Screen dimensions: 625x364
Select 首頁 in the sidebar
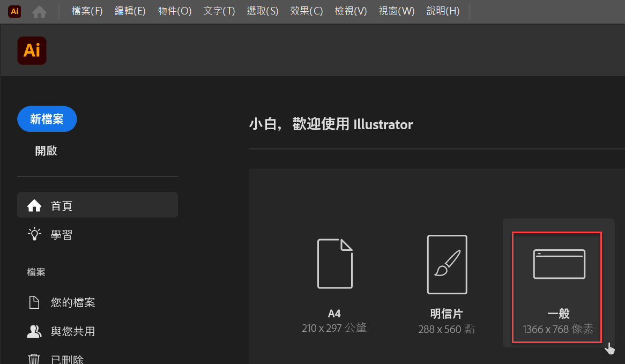point(98,205)
